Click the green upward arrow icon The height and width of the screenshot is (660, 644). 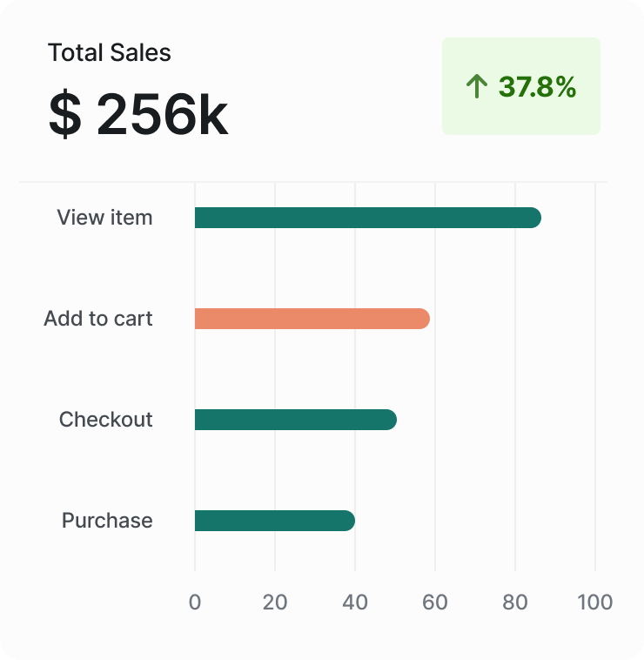(x=475, y=86)
